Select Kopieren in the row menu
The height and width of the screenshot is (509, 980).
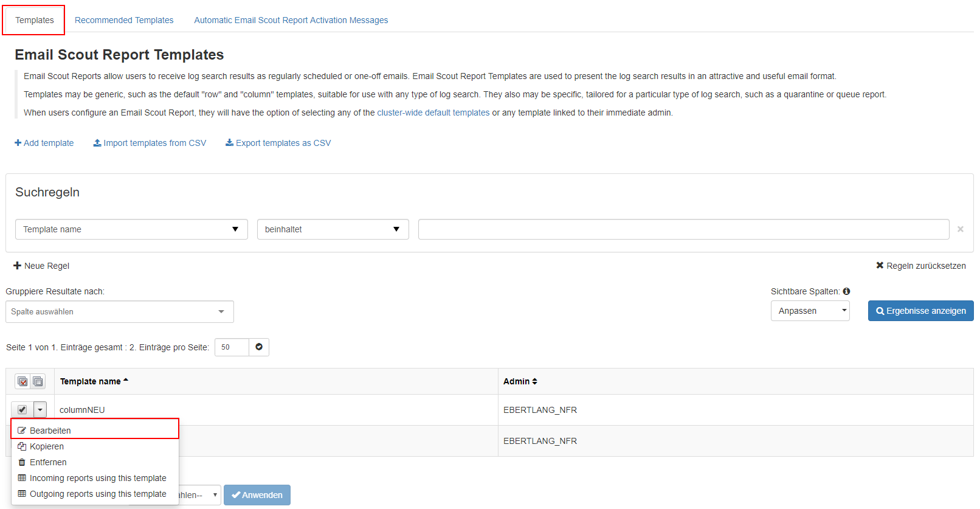coord(47,446)
